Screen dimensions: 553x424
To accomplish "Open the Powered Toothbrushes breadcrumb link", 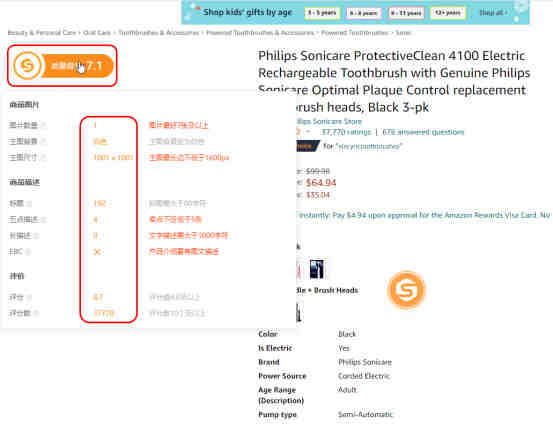I will [354, 32].
